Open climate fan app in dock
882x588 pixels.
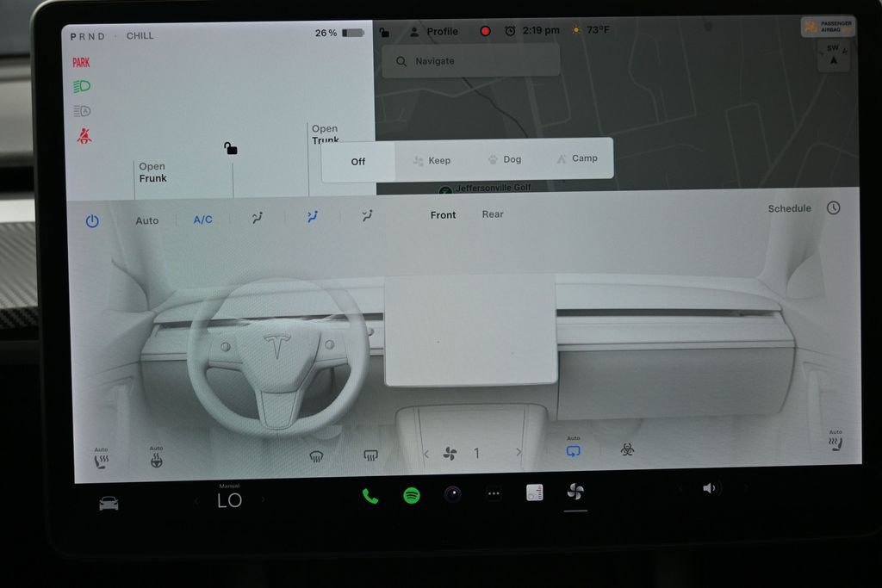coord(575,492)
